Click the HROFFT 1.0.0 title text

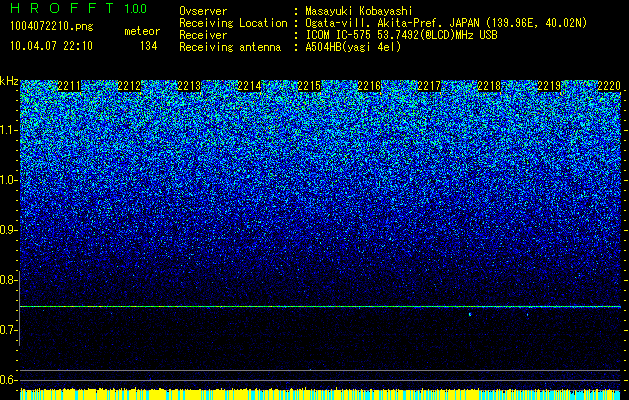(x=79, y=8)
